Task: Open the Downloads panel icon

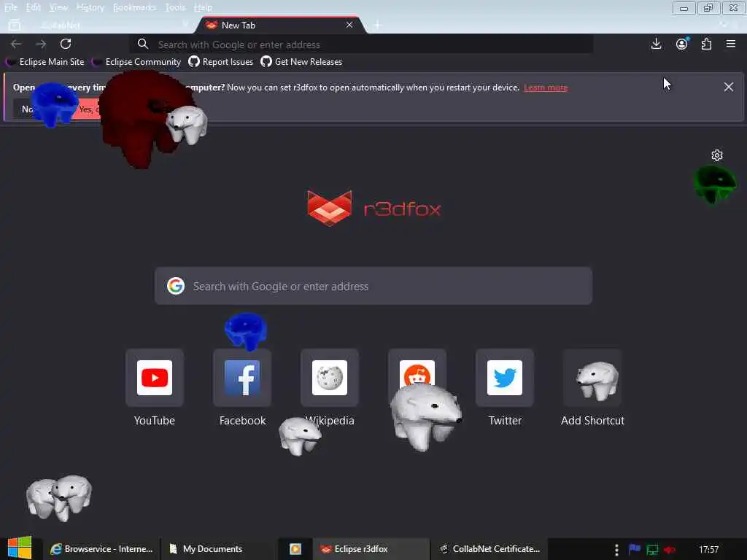Action: tap(656, 44)
